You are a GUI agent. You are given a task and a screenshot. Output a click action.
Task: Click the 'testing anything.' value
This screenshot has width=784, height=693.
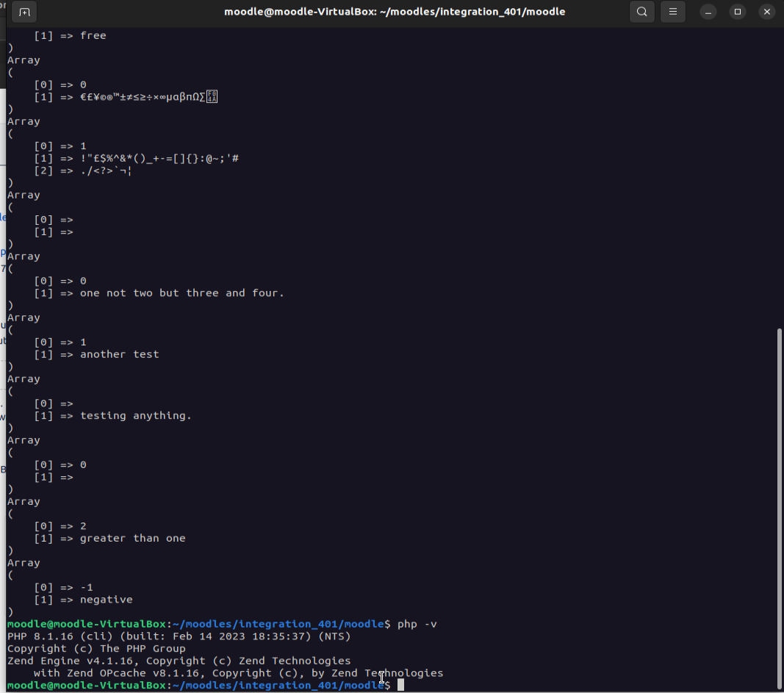point(135,416)
